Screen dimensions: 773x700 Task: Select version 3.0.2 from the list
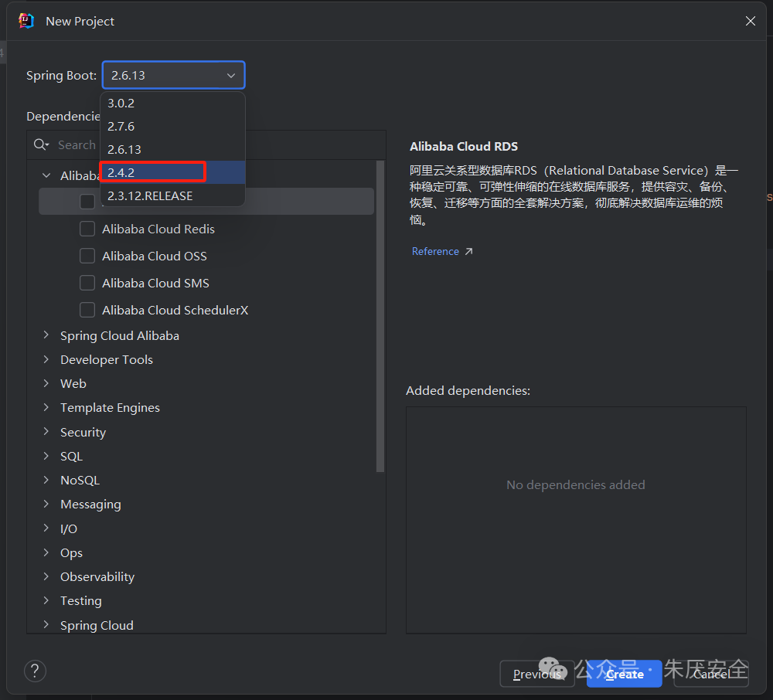[172, 103]
